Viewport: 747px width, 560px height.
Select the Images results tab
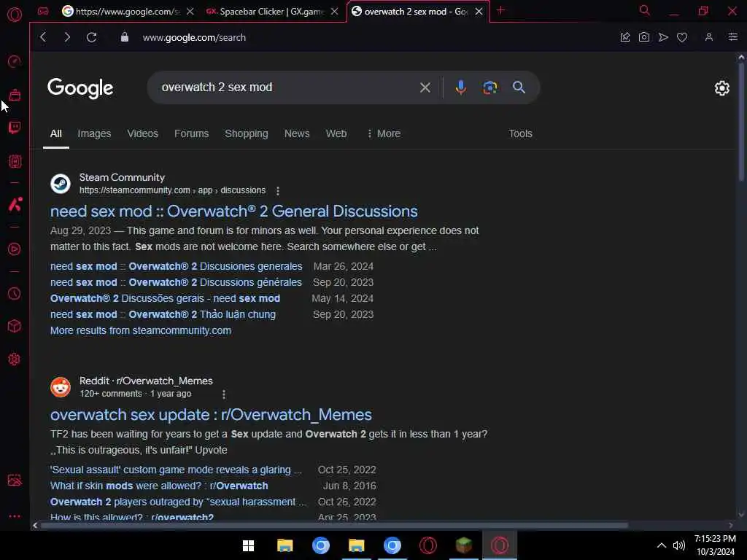pyautogui.click(x=94, y=134)
